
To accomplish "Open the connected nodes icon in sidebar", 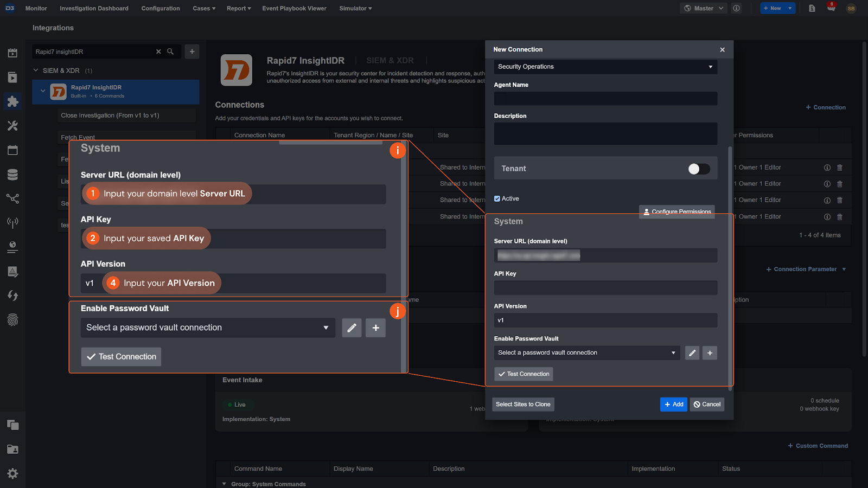I will pyautogui.click(x=12, y=198).
